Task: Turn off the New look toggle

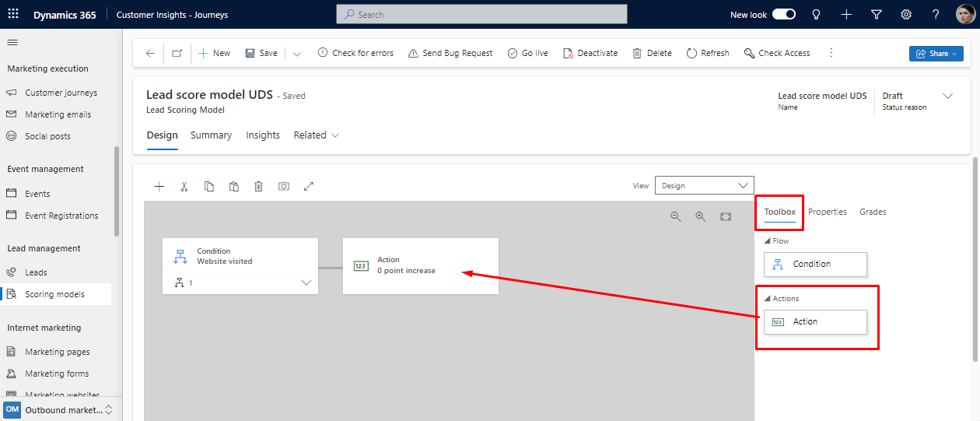Action: 784,14
